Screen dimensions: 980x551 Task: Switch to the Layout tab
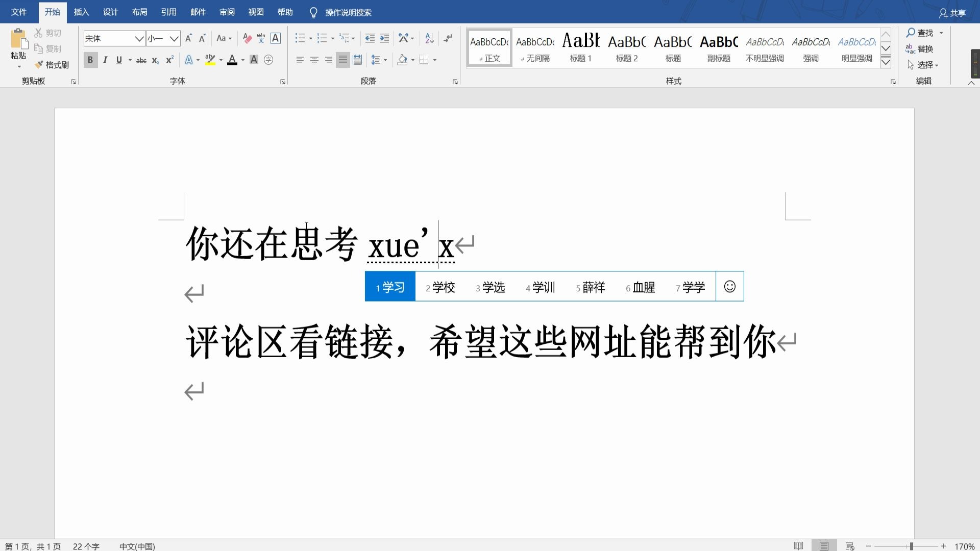tap(139, 12)
